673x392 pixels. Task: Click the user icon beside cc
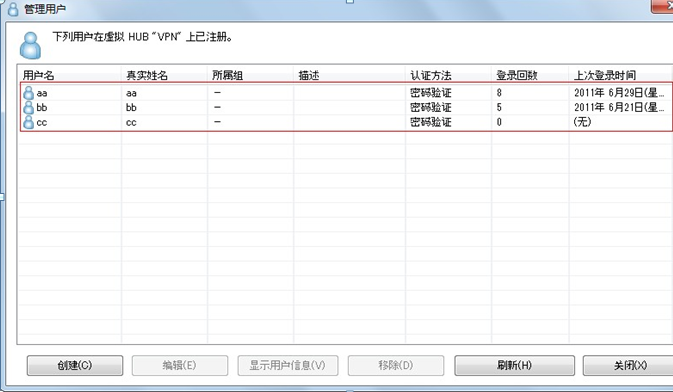point(29,122)
